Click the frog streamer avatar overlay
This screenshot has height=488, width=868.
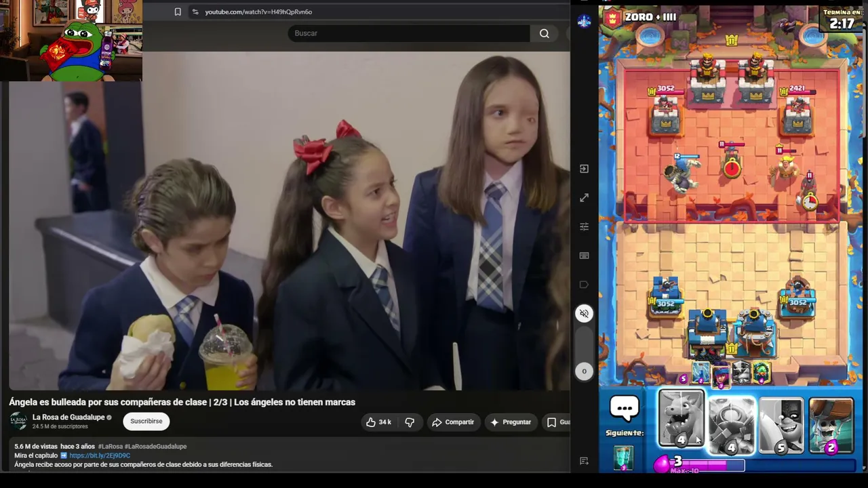pyautogui.click(x=79, y=51)
